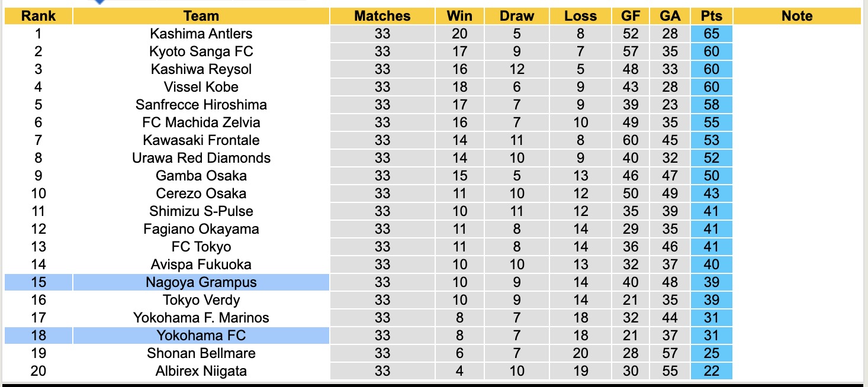
Task: Select the Pts column header
Action: click(711, 16)
